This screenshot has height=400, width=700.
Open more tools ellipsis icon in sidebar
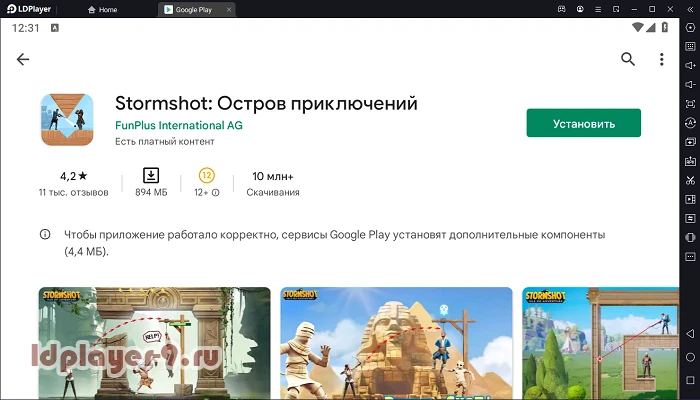coord(690,257)
